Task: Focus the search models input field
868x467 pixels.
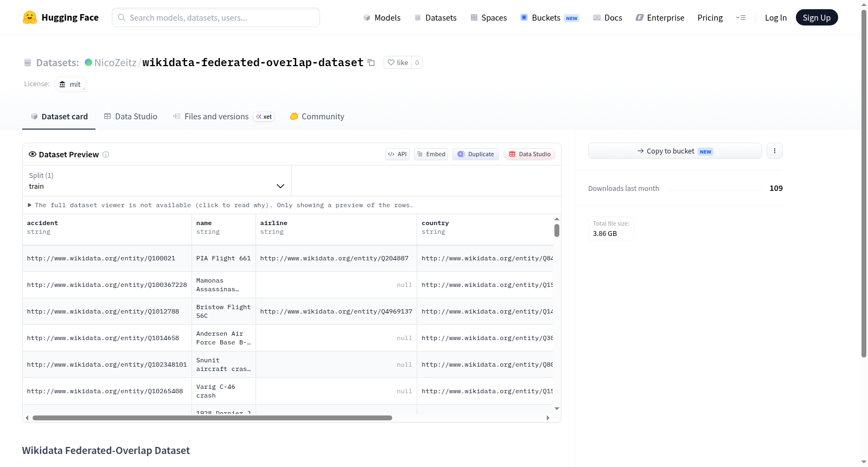Action: (x=216, y=17)
